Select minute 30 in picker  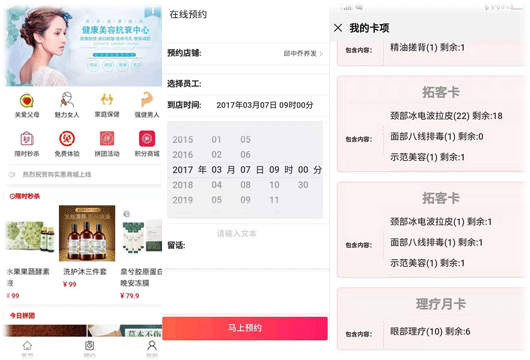click(x=303, y=185)
